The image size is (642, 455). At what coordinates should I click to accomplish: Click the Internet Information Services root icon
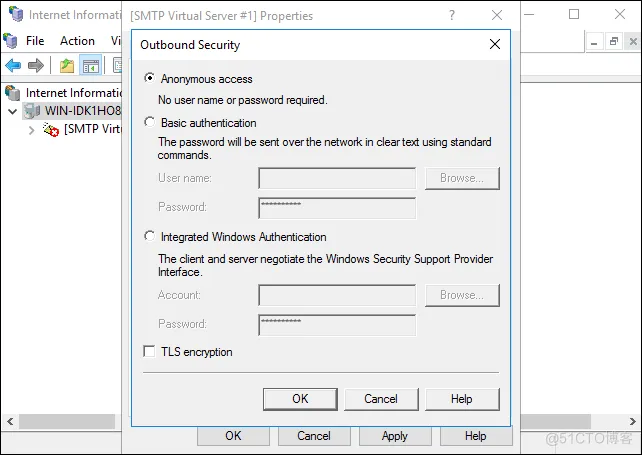click(x=13, y=92)
